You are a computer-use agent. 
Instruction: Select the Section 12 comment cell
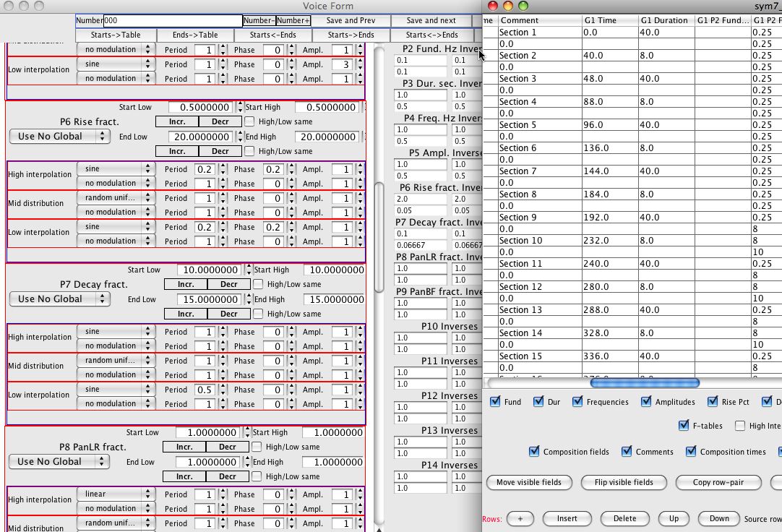540,287
